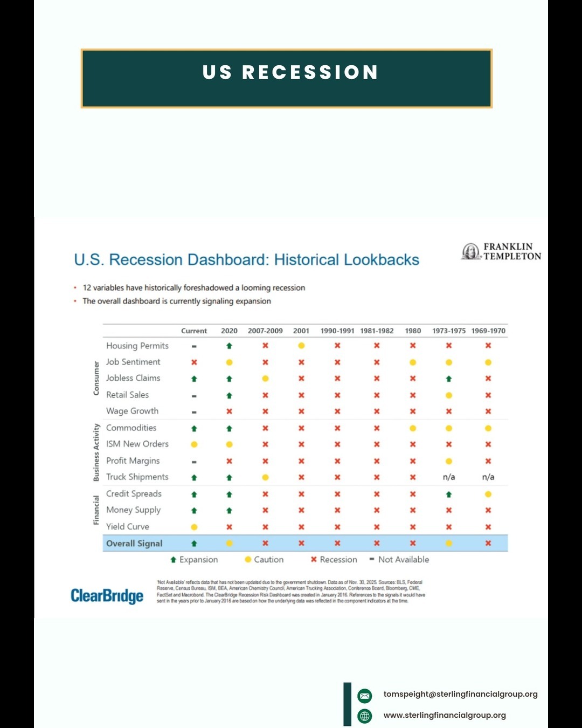The image size is (582, 728).
Task: Click the Overall Signal green arrow under Current
Action: coord(194,544)
